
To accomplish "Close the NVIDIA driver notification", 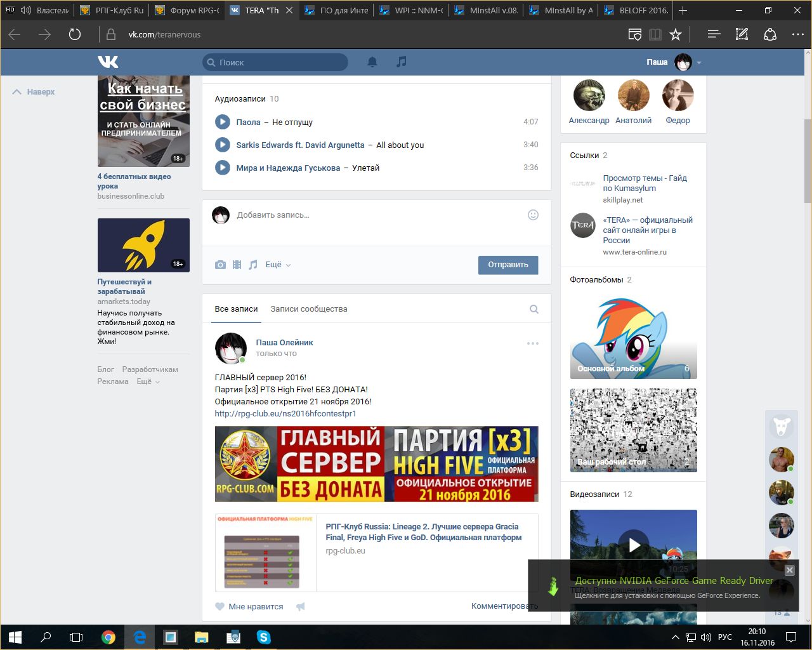I will 789,570.
